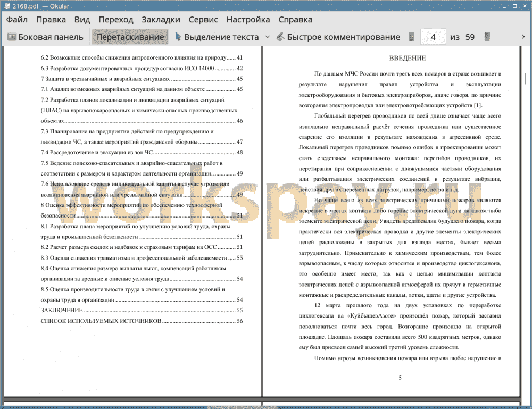Click the sidebar panel icon
532x409 pixels.
12,37
